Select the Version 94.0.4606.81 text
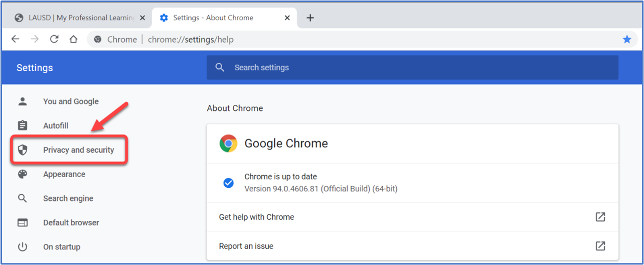Viewport: 644px width, 265px height. 321,189
